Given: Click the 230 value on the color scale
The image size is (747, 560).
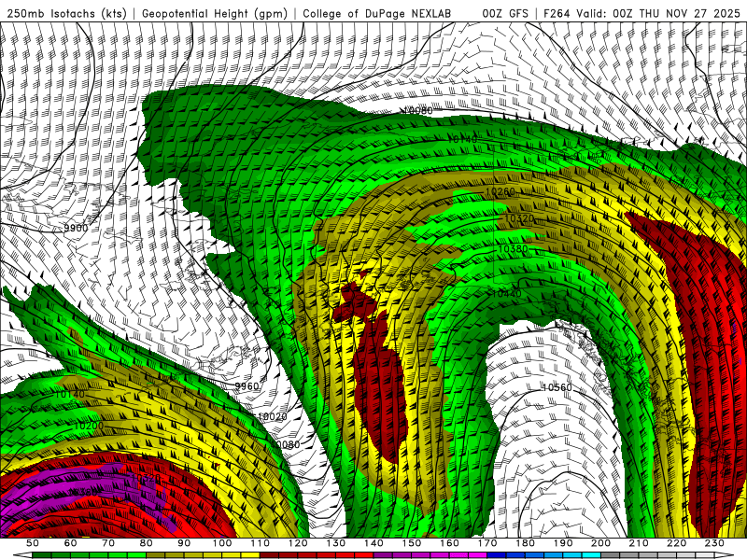Looking at the screenshot, I should [x=714, y=543].
